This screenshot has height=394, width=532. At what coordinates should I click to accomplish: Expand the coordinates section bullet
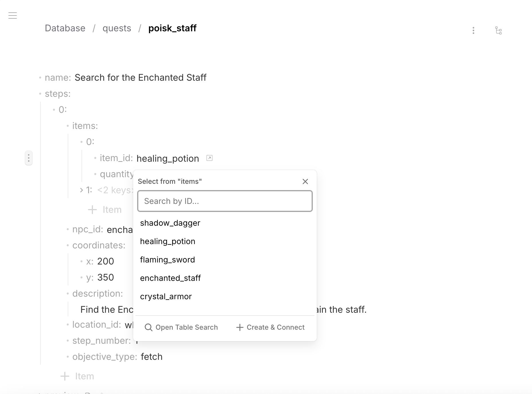(x=68, y=245)
